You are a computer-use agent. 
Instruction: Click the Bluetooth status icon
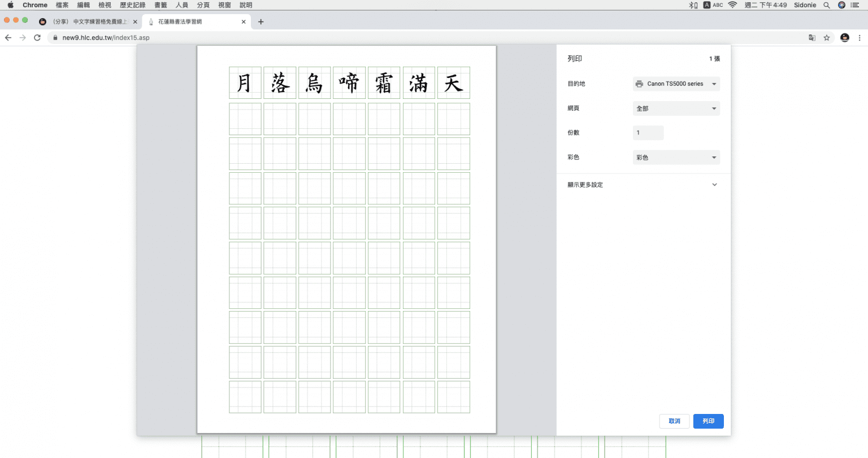click(693, 5)
